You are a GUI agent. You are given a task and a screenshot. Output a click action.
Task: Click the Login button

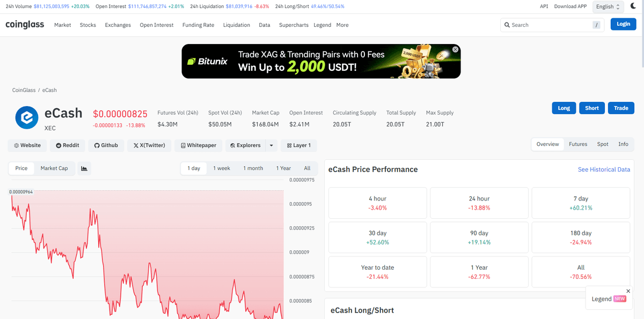coord(624,24)
